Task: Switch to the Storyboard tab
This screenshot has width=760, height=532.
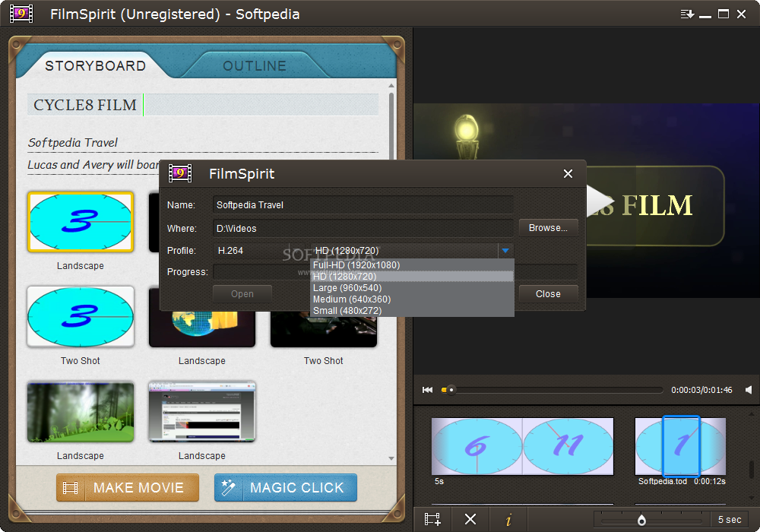Action: click(96, 66)
